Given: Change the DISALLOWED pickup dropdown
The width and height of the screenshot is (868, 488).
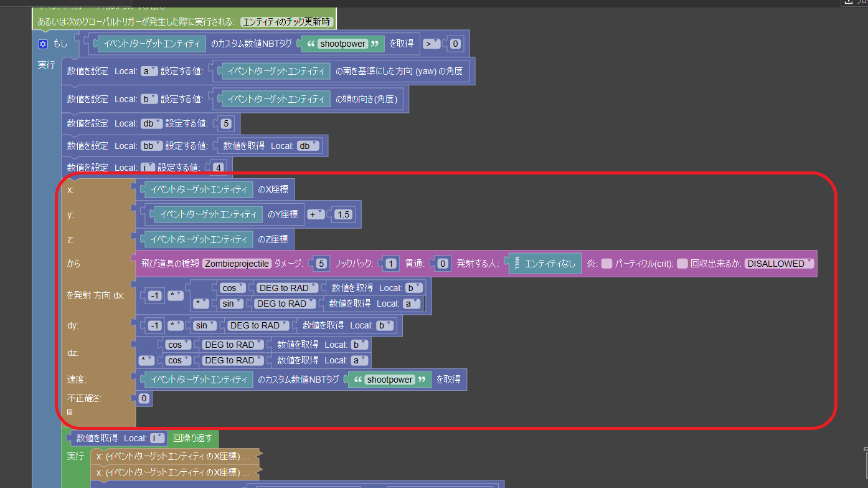Looking at the screenshot, I should [x=779, y=264].
